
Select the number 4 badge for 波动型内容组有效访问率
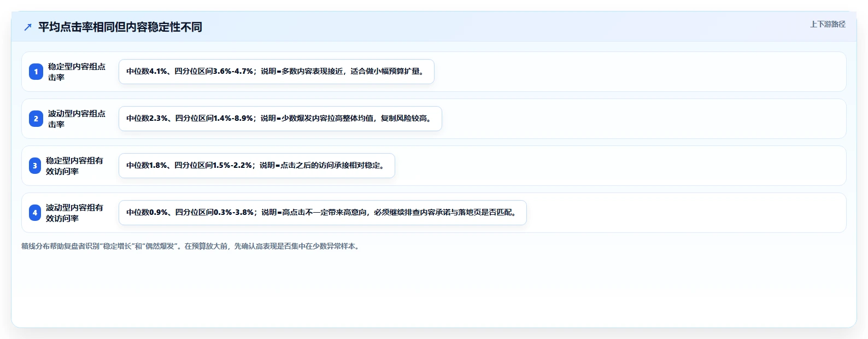coord(35,213)
